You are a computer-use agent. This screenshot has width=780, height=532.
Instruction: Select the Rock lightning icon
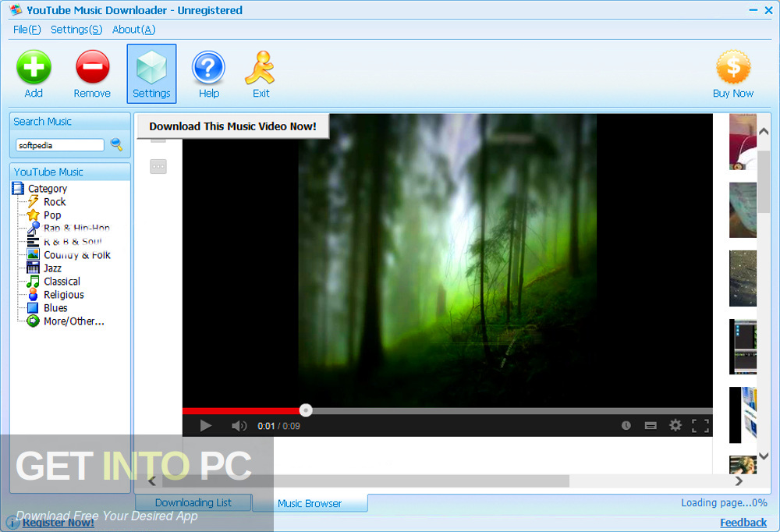[x=34, y=201]
